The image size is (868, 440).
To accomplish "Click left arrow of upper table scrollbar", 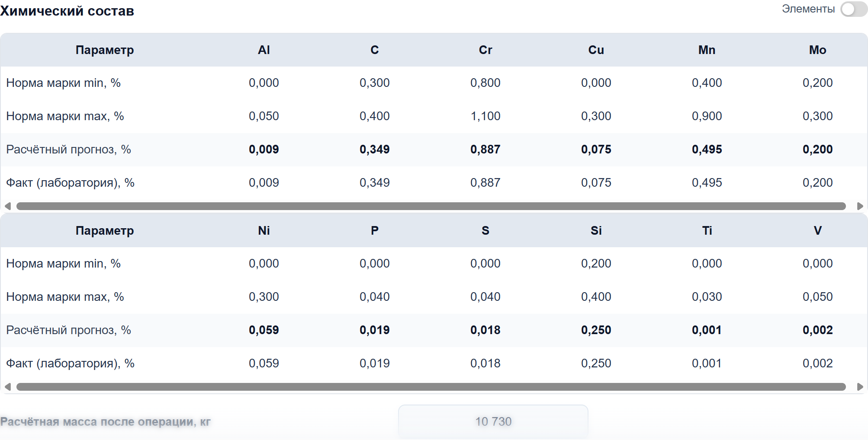I will coord(7,206).
